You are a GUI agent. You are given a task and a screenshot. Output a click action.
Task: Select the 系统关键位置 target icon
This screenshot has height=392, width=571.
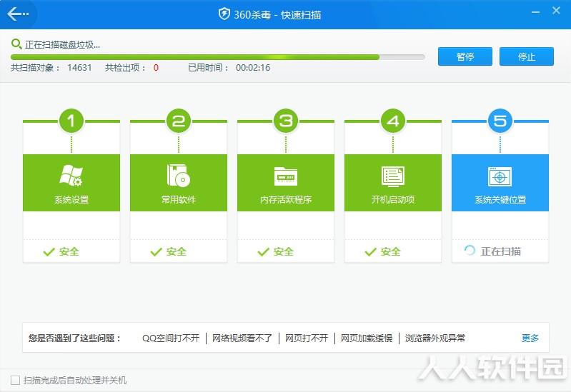pos(500,176)
